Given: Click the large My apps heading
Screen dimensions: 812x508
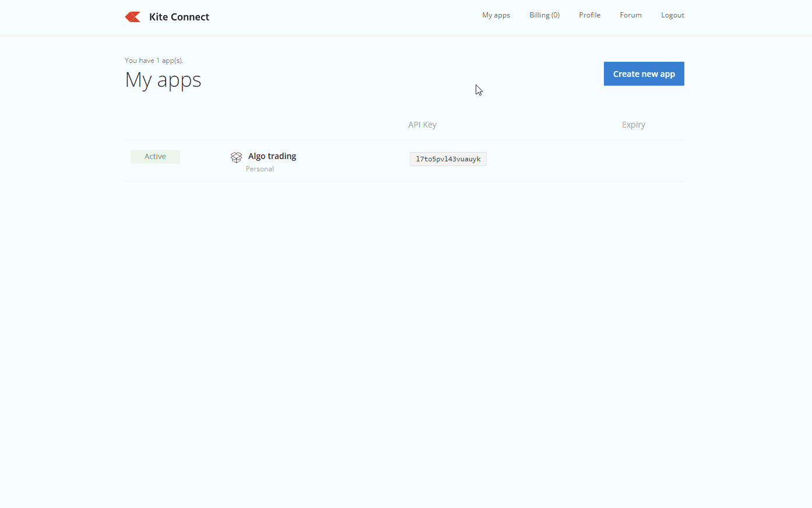Looking at the screenshot, I should tap(163, 80).
